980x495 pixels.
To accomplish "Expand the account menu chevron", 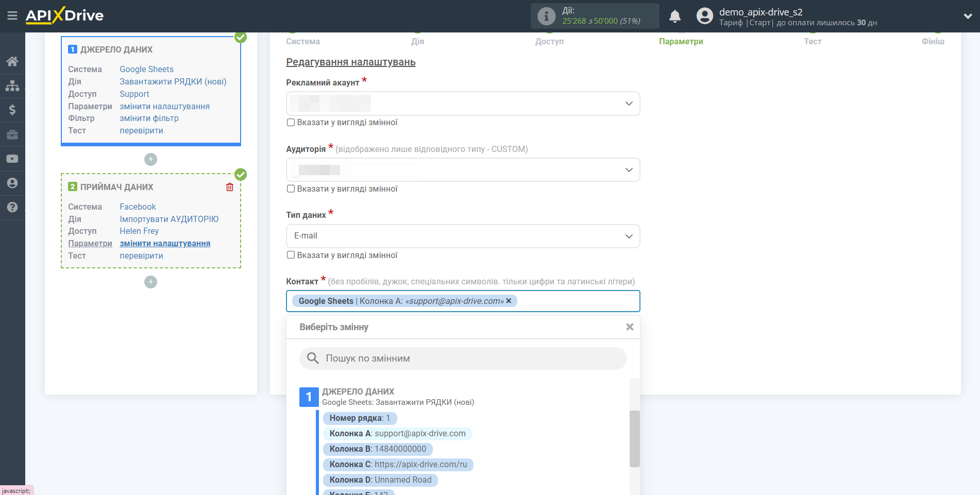I will point(968,16).
